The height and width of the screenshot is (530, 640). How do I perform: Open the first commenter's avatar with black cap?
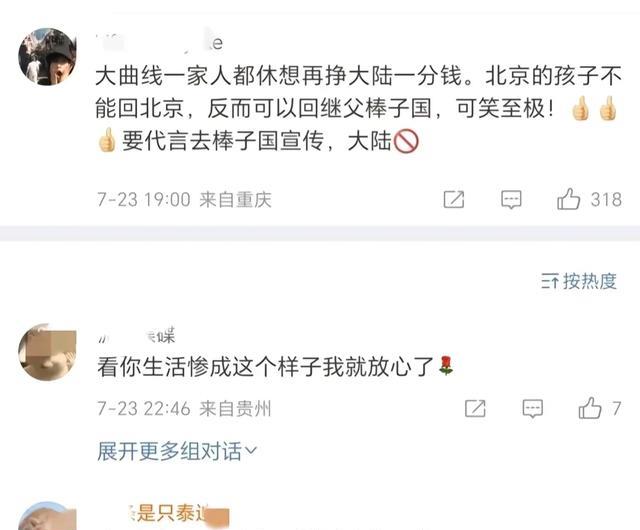pos(47,56)
